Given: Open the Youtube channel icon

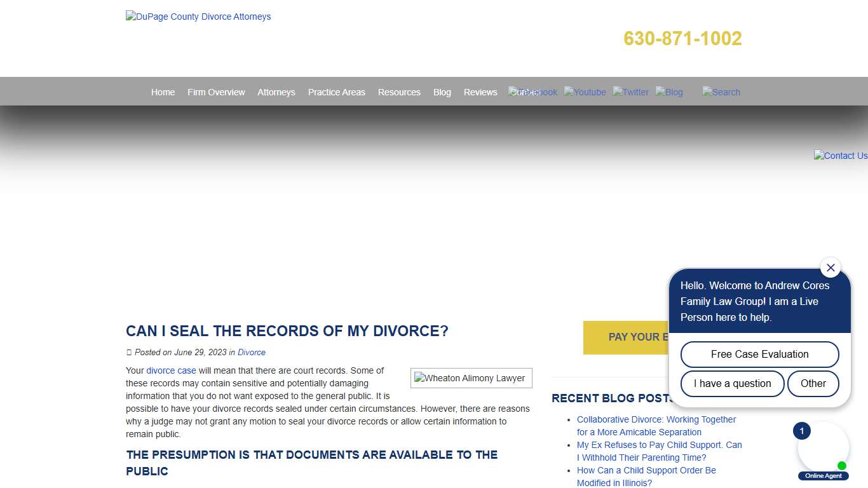Looking at the screenshot, I should tap(585, 91).
